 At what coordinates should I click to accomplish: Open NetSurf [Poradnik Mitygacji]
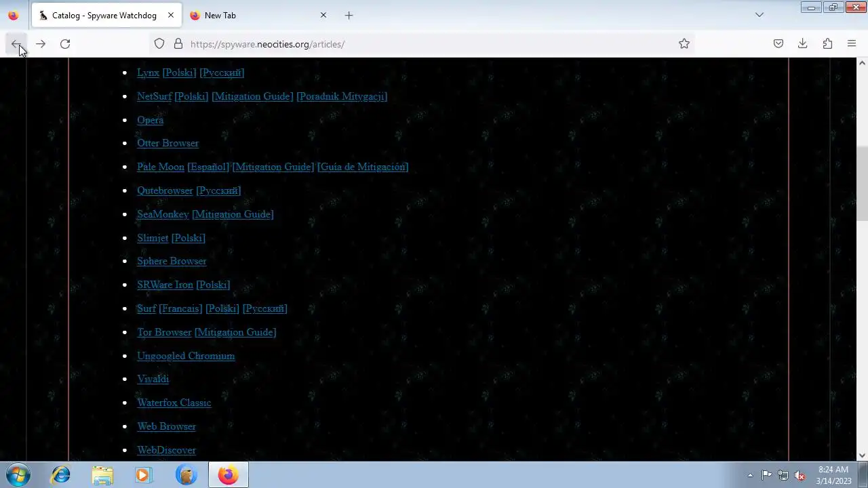point(342,96)
